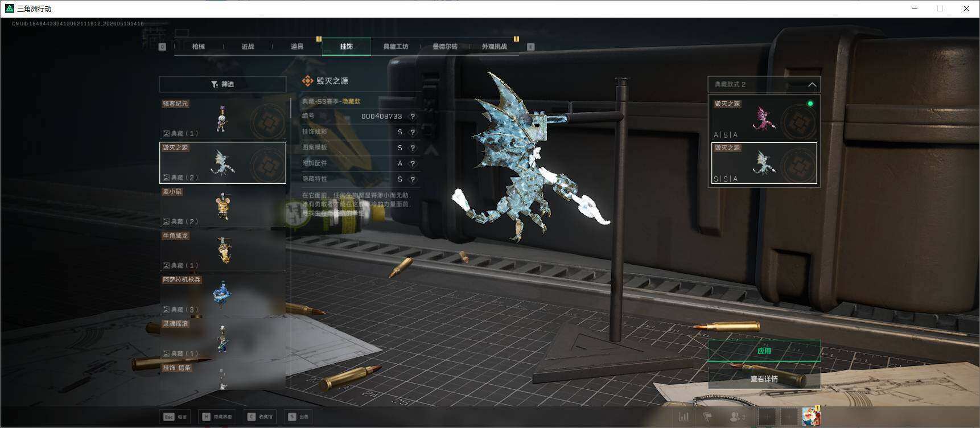Click the 应用 apply button
980x428 pixels.
click(764, 351)
